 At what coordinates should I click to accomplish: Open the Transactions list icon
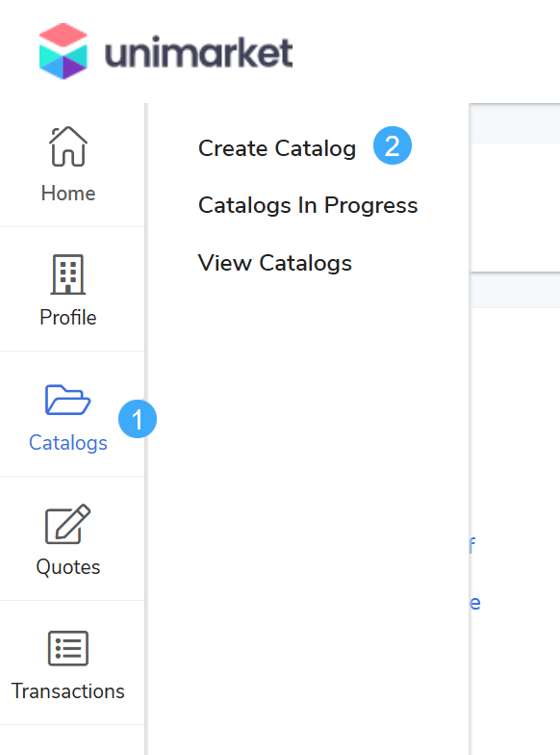(x=67, y=649)
